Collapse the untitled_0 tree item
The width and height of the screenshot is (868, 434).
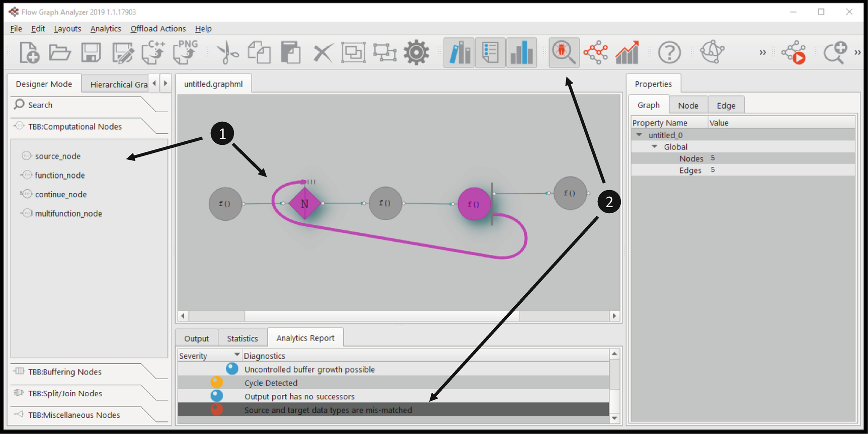click(x=639, y=135)
